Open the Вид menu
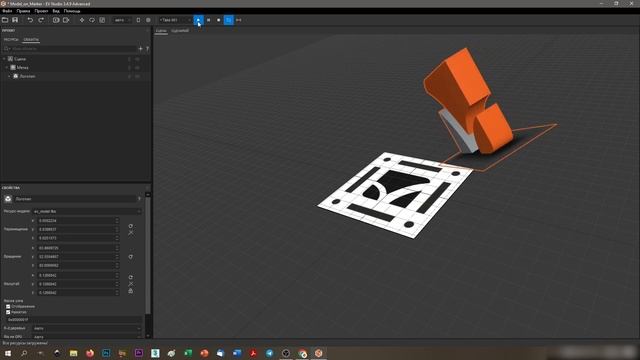This screenshot has width=640, height=360. pyautogui.click(x=56, y=11)
